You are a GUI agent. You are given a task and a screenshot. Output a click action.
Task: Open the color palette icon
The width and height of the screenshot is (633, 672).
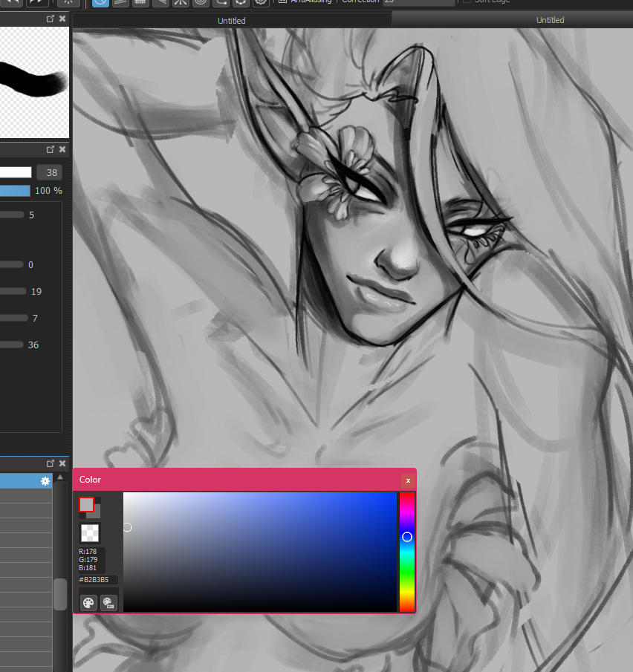tap(88, 603)
